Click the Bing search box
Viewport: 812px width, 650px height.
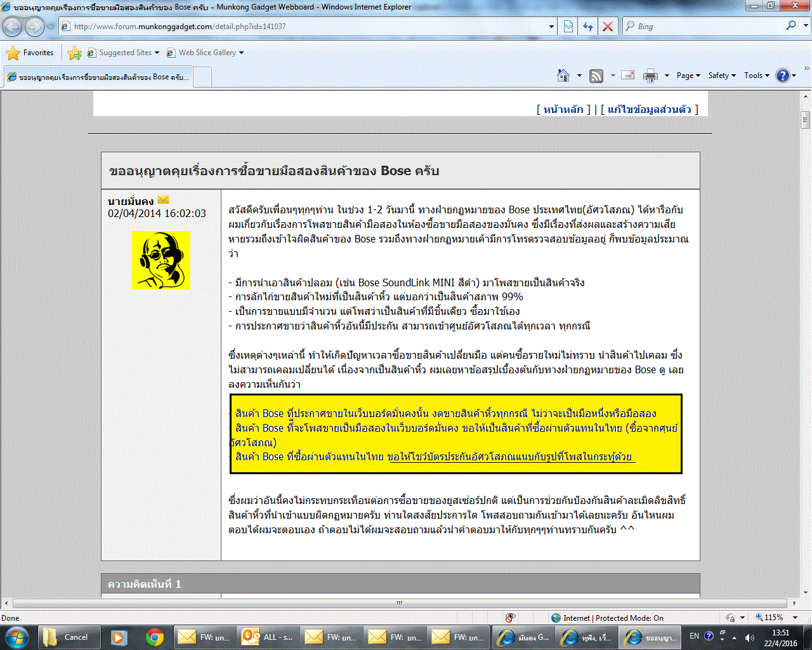[704, 27]
